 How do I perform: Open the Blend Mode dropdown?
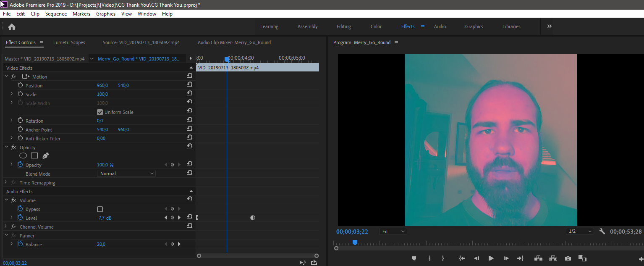tap(126, 174)
